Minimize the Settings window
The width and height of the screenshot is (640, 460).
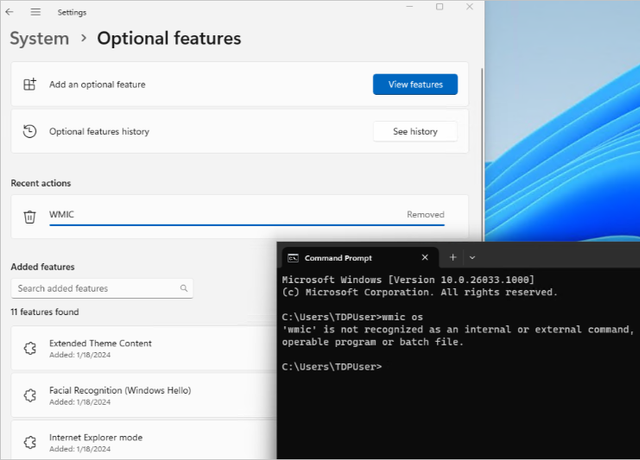pos(410,7)
